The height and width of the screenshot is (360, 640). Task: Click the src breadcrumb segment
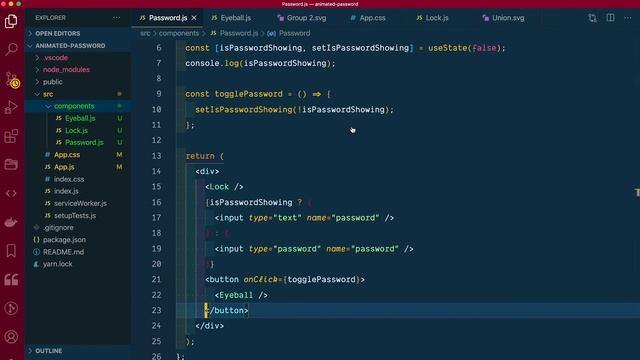(145, 33)
